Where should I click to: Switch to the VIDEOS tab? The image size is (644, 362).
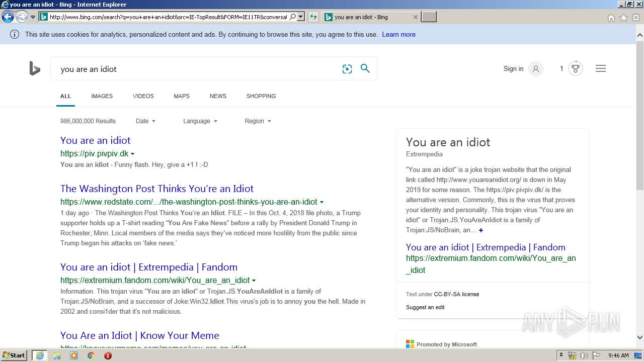143,96
